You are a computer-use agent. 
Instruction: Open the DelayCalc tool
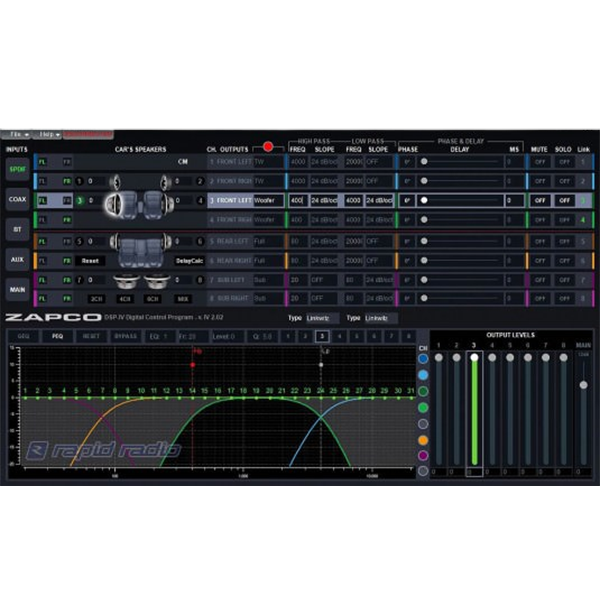click(189, 261)
